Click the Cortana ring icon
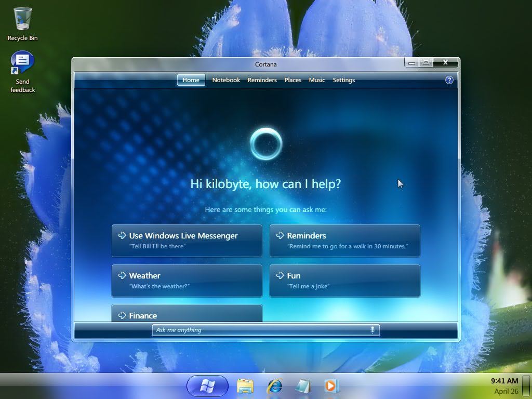This screenshot has height=399, width=532. (266, 144)
